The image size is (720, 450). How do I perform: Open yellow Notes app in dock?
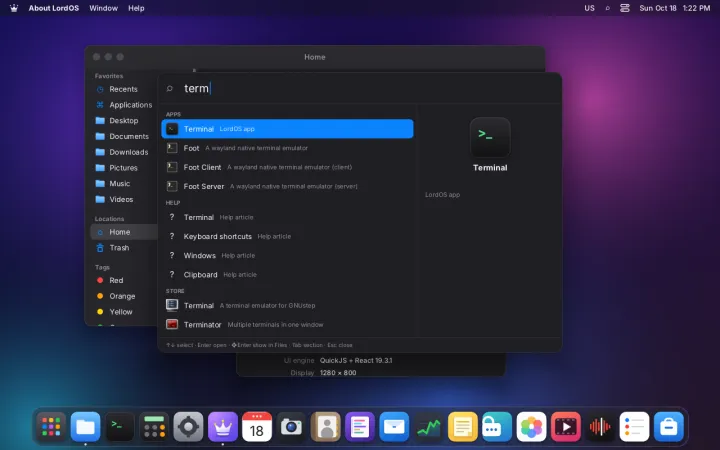pos(462,427)
